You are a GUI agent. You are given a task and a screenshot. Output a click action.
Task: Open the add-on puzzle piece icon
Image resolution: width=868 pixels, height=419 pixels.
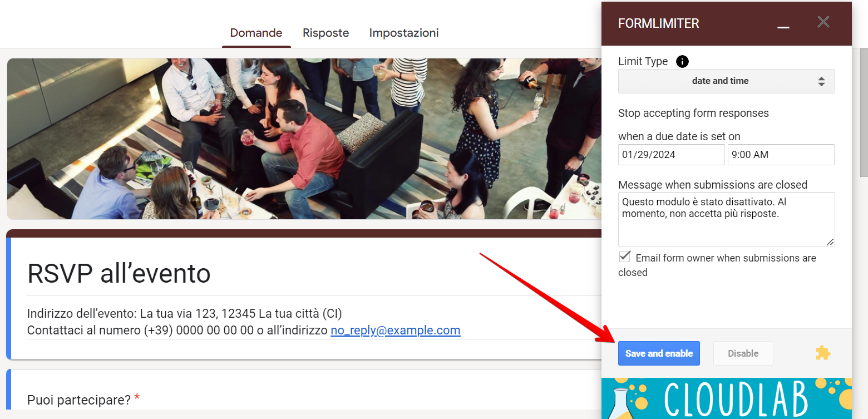tap(822, 353)
